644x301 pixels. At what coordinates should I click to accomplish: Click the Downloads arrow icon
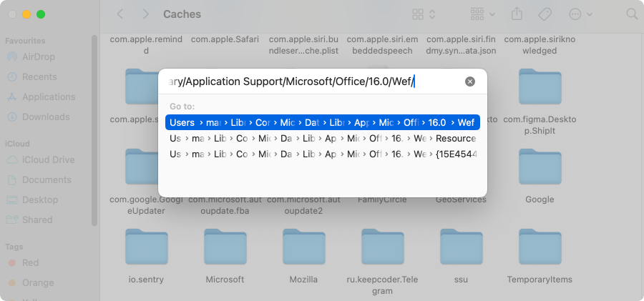[12, 117]
